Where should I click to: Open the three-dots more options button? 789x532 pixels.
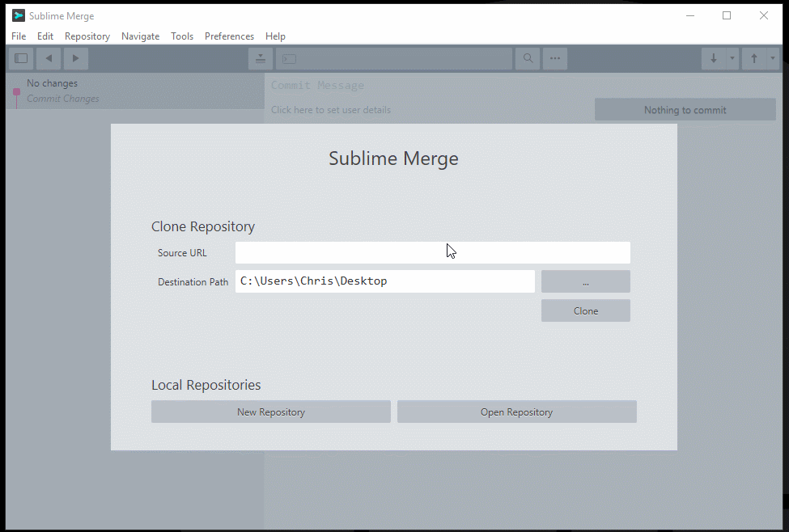coord(555,58)
